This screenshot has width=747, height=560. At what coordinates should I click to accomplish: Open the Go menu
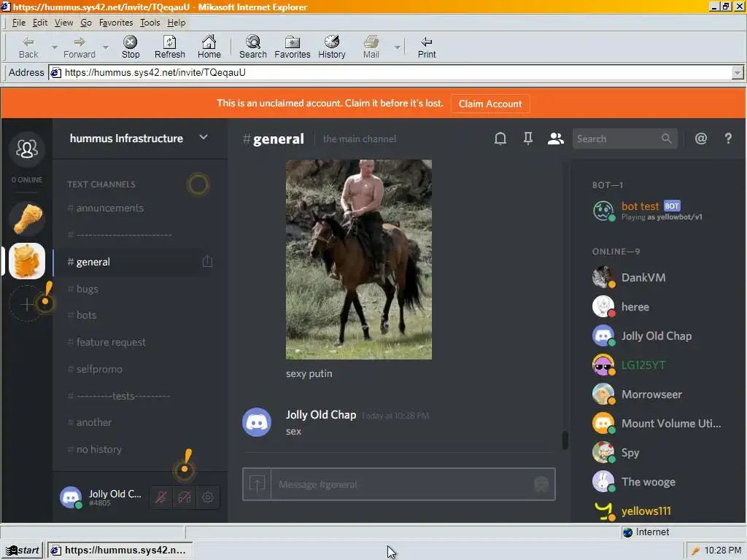click(x=86, y=23)
